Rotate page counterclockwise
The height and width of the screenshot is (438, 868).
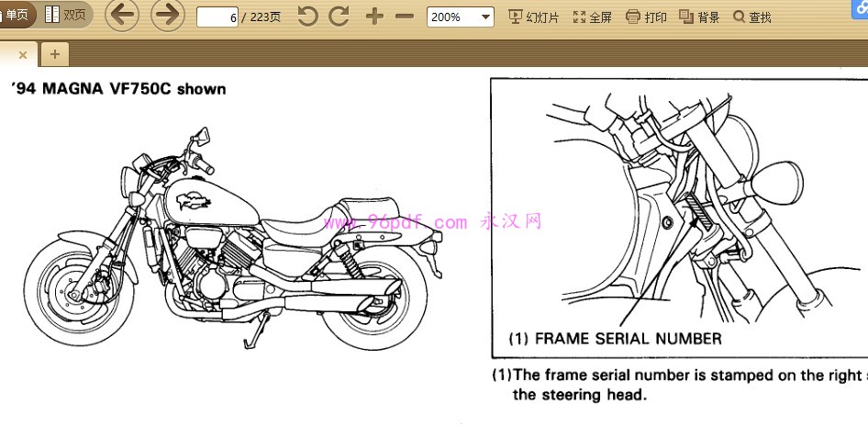[307, 17]
